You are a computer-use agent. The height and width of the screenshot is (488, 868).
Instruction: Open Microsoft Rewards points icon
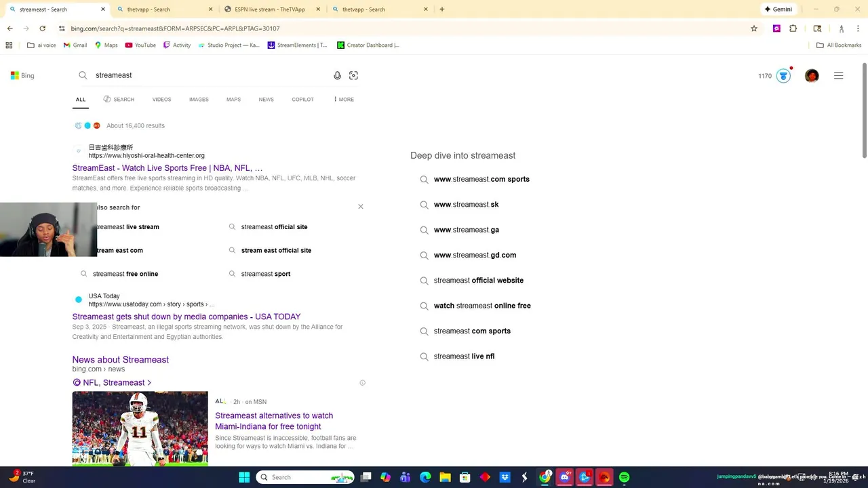tap(783, 75)
